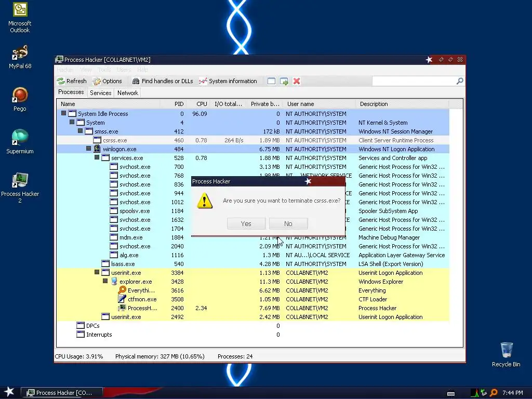Collapse the userinit.exe 3384 node
Viewport: 532px width, 399px height.
97,272
